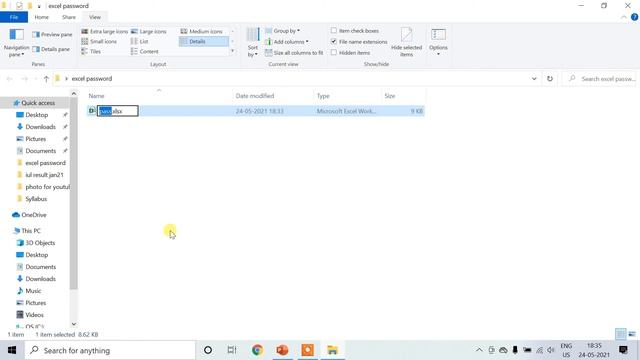The height and width of the screenshot is (360, 640).
Task: Click the file rename text box
Action: click(x=118, y=111)
